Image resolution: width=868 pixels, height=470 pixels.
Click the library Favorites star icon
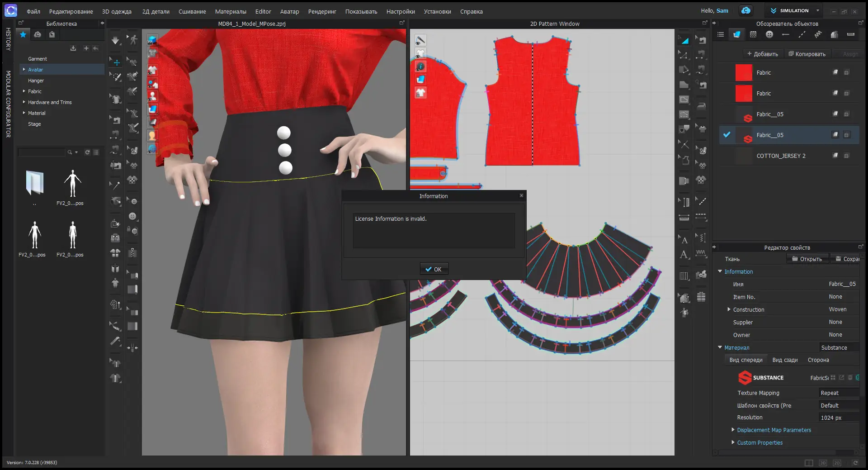point(23,34)
